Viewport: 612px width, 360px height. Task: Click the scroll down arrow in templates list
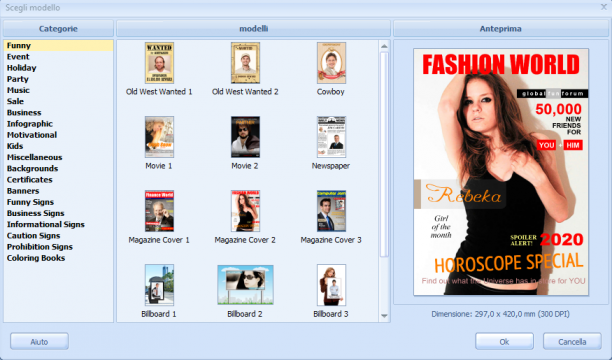click(x=384, y=316)
